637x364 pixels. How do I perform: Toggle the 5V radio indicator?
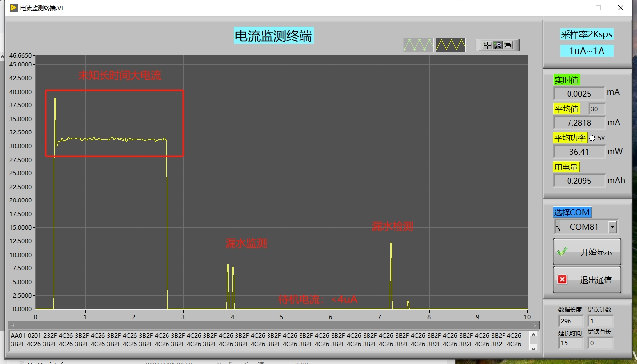(592, 138)
